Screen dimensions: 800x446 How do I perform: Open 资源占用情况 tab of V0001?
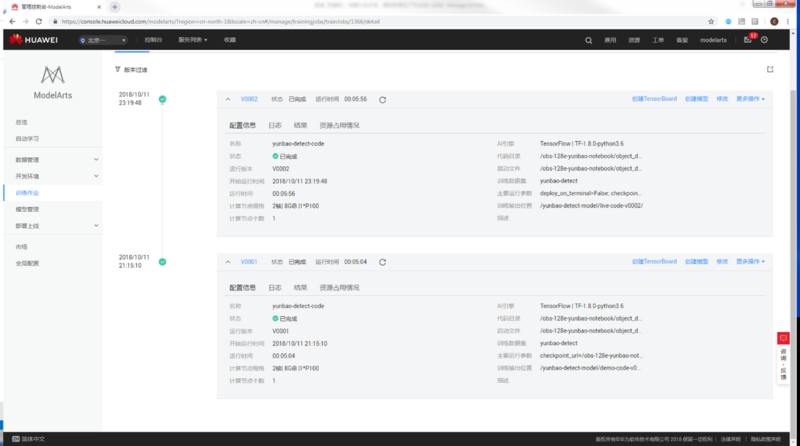[x=339, y=288]
